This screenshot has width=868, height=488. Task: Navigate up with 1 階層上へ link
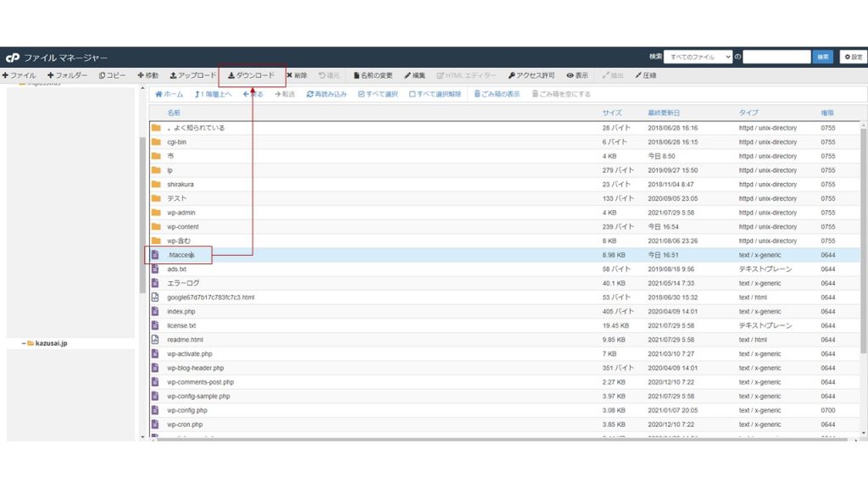click(x=214, y=93)
